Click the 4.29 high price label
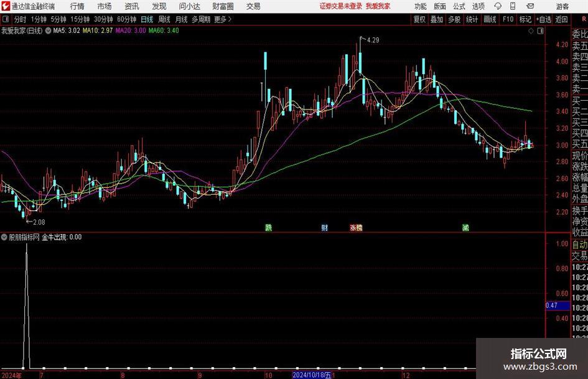Screen dimensions: 588x379 coord(373,40)
